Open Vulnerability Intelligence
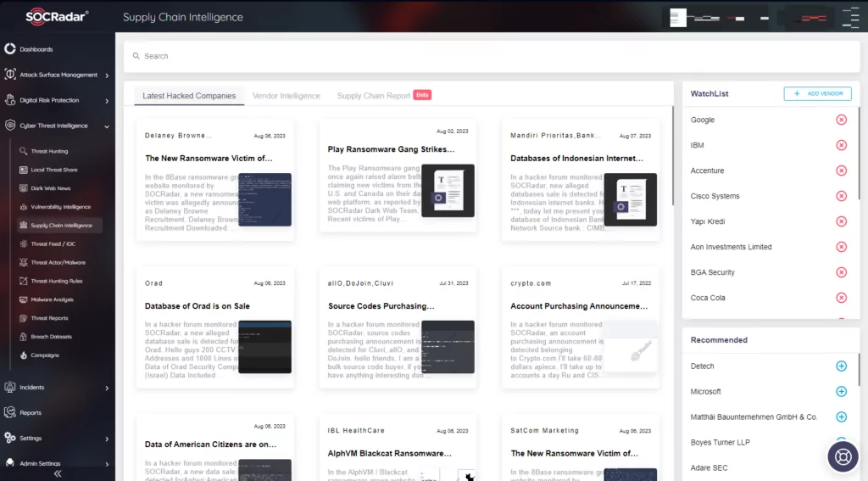This screenshot has height=481, width=868. coord(60,207)
